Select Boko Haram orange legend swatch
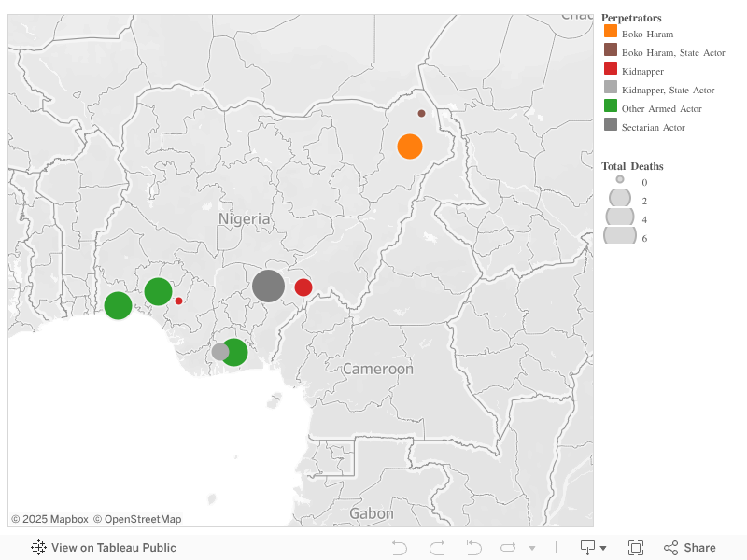 pyautogui.click(x=611, y=34)
